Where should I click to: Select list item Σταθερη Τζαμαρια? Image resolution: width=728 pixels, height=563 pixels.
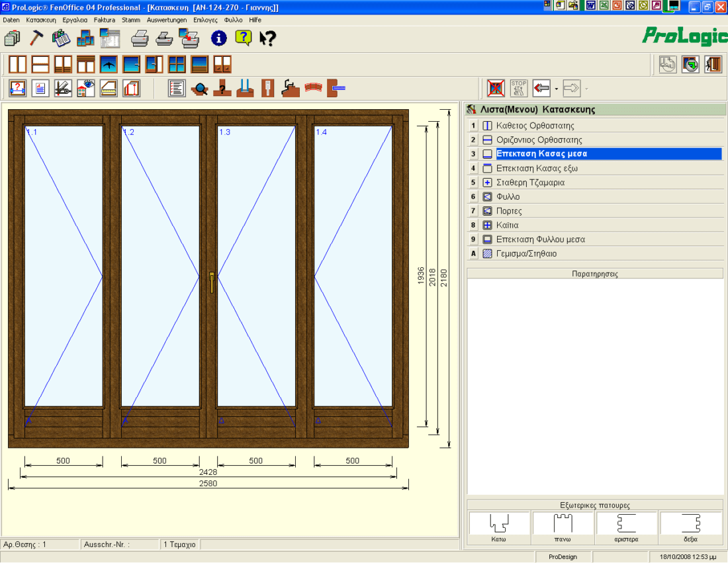pyautogui.click(x=596, y=183)
